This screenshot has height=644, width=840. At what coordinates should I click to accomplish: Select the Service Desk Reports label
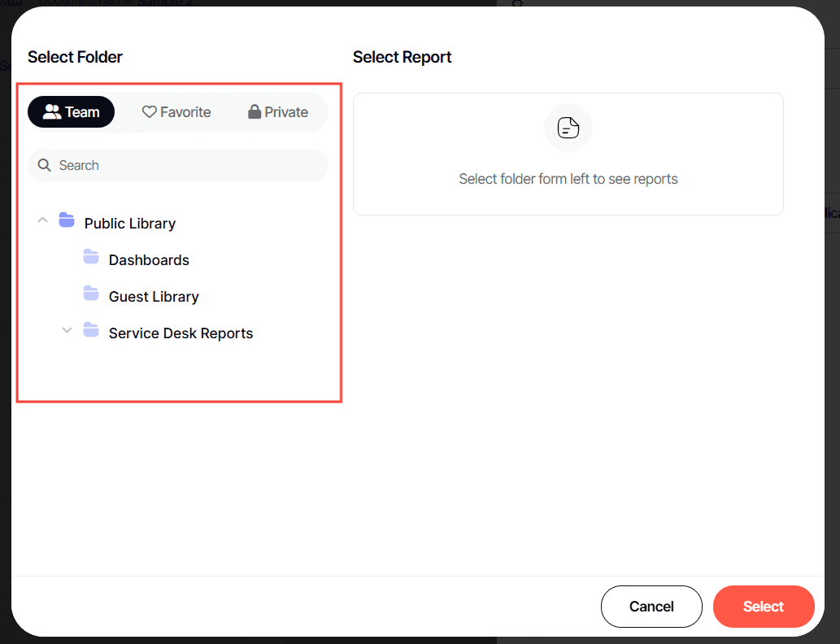tap(181, 333)
